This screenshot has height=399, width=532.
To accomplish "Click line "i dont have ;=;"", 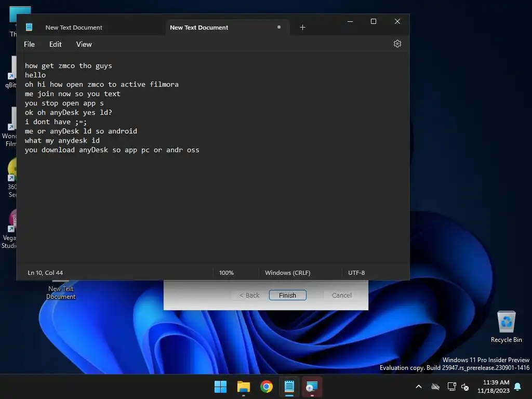I will 56,122.
